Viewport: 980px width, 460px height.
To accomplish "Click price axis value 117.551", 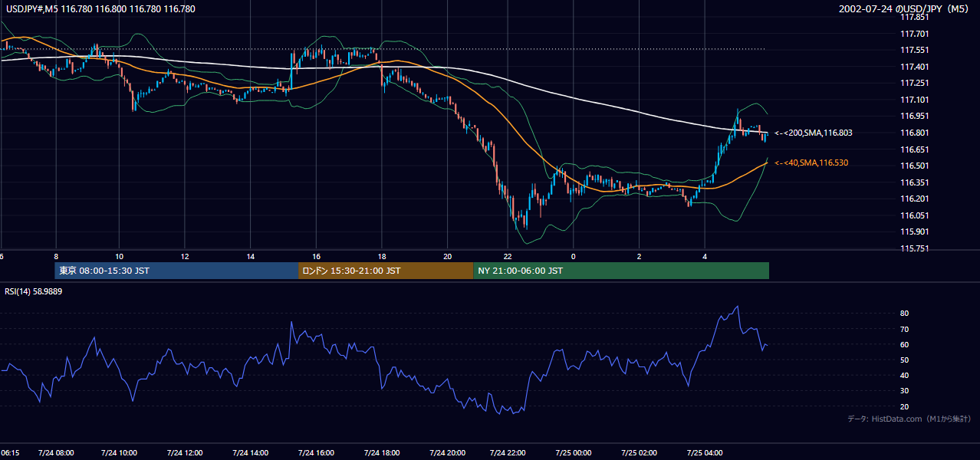I will pyautogui.click(x=916, y=50).
